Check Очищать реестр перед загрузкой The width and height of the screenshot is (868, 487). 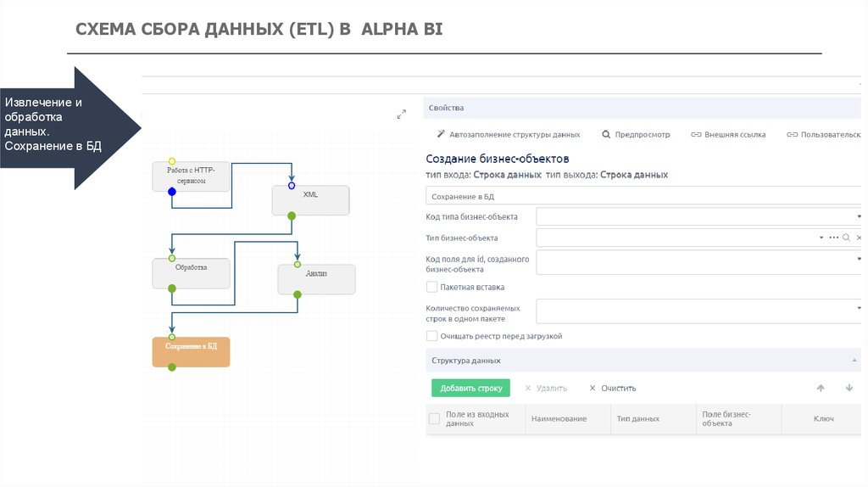pos(432,336)
